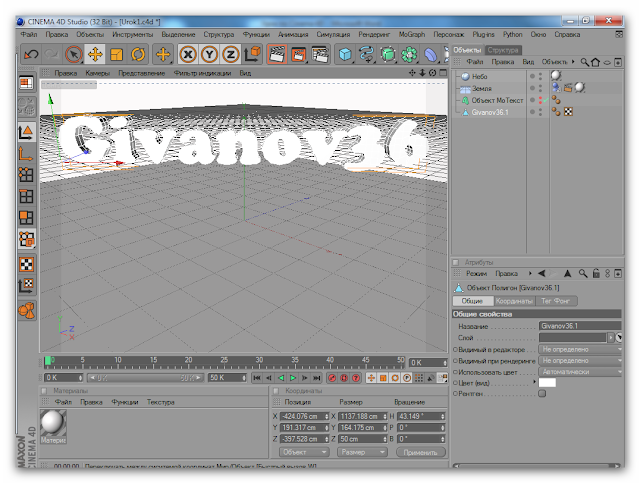Open the Объекты menu
This screenshot has width=640, height=483.
click(90, 35)
